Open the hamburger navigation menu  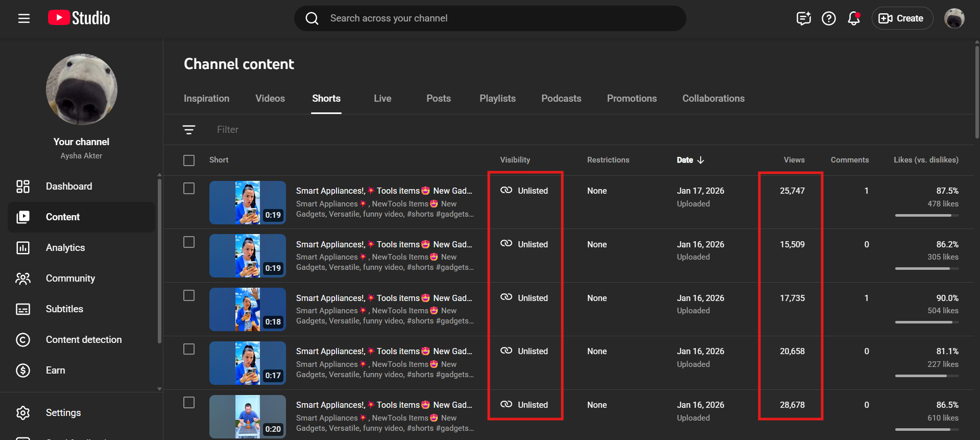24,18
